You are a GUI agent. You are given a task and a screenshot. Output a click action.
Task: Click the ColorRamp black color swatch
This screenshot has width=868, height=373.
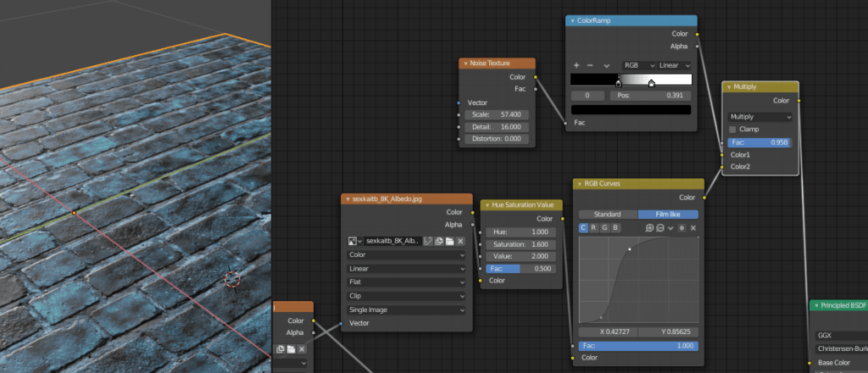pos(631,109)
